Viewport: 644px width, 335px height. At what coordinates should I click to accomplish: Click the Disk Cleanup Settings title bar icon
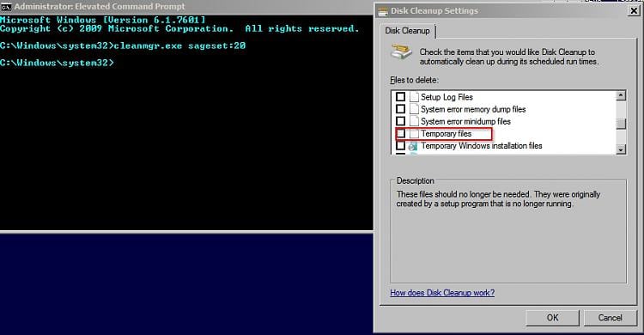[x=383, y=11]
